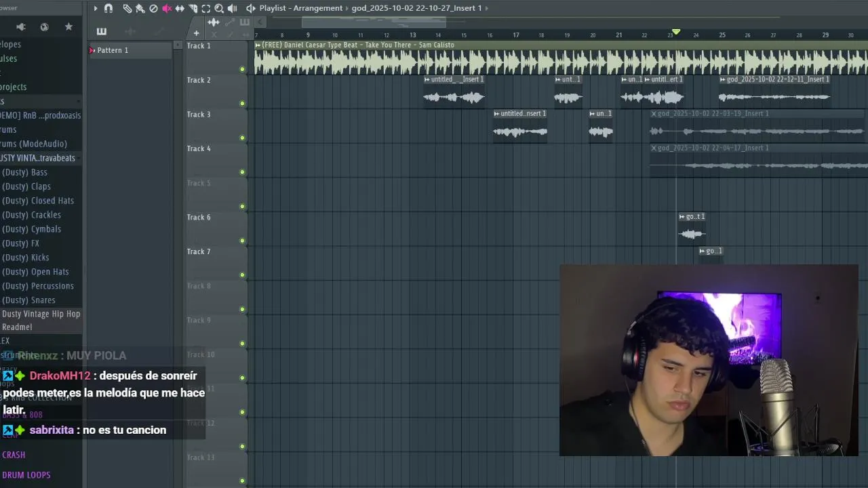The height and width of the screenshot is (488, 868).
Task: Select the Delete tool
Action: (x=153, y=8)
